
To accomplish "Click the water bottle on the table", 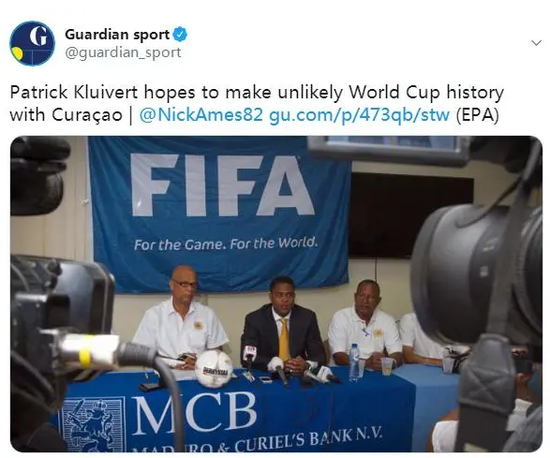I will 354,363.
